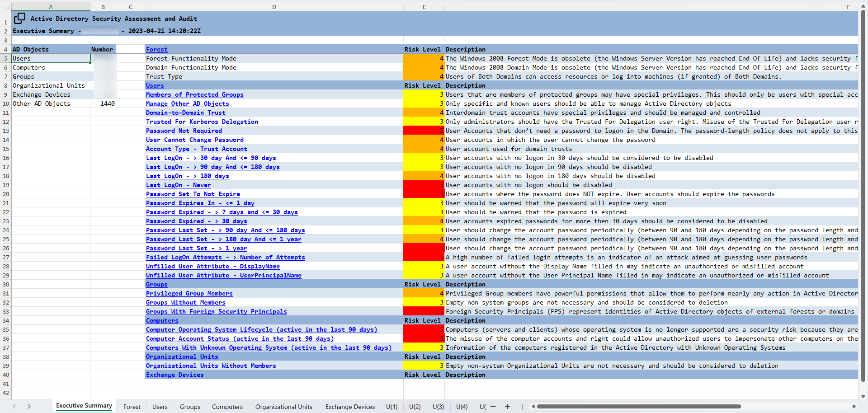Switch to the U(3) sheet tab
The width and height of the screenshot is (868, 413).
tap(438, 407)
